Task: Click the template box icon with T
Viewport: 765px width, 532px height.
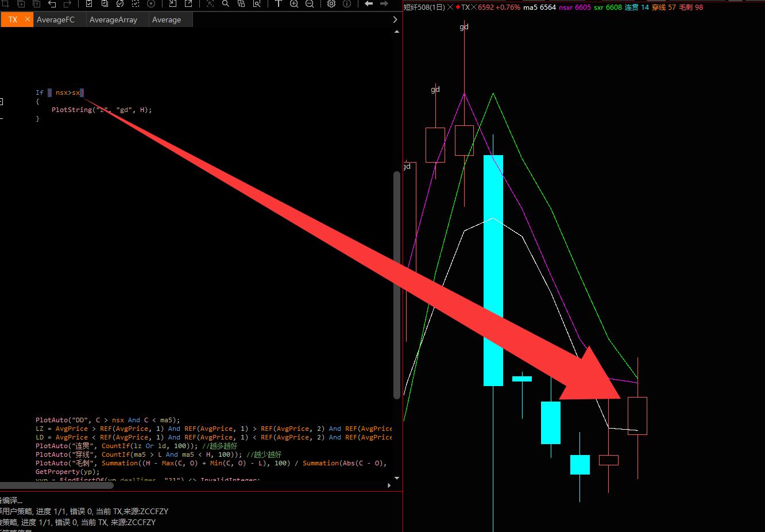Action: pos(37,3)
